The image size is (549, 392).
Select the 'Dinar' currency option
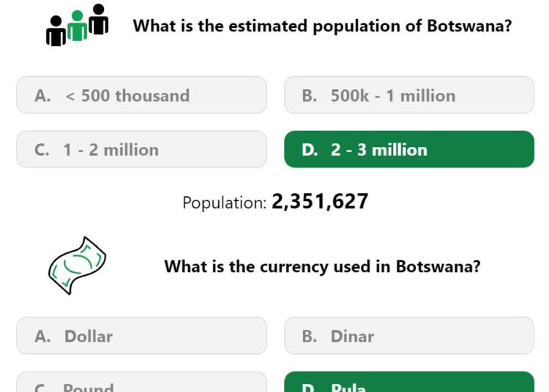click(x=409, y=336)
